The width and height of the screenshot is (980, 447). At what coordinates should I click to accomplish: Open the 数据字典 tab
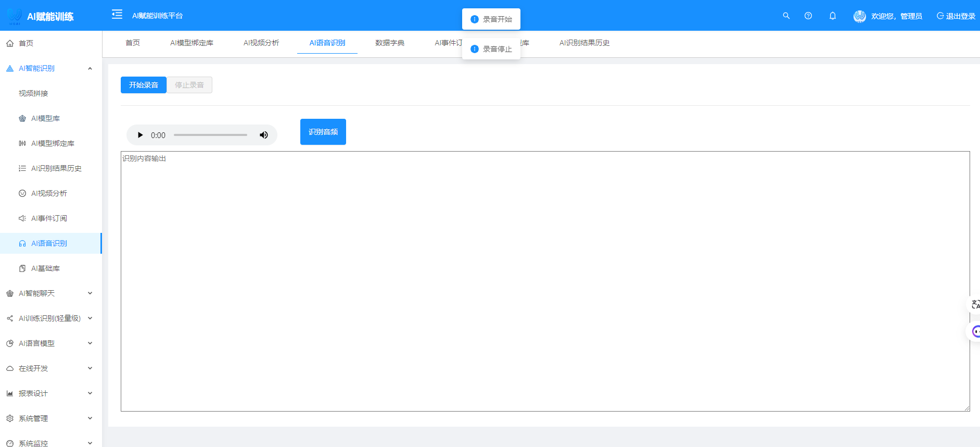coord(389,43)
